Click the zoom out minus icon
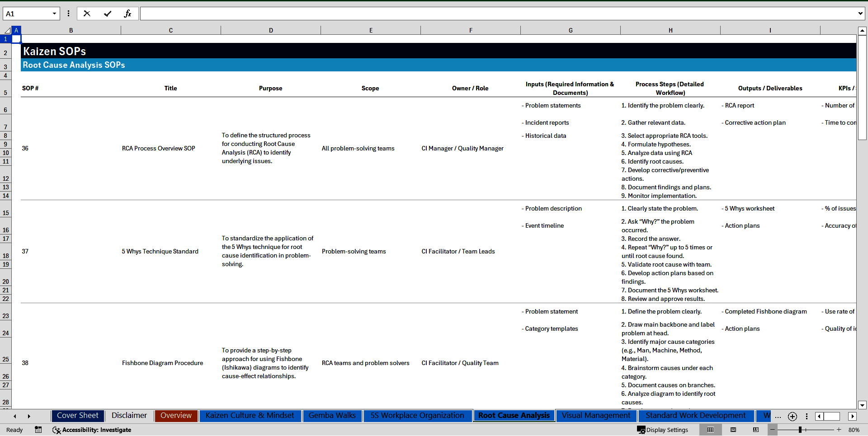Viewport: 868px width, 436px height. pos(773,430)
